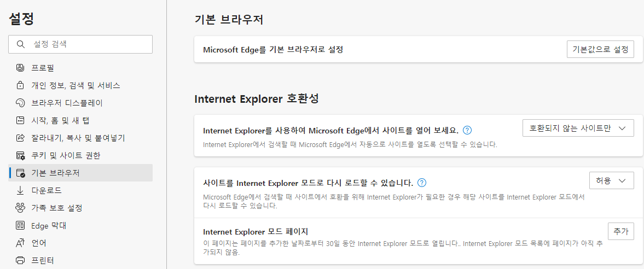Click the download arrow icon for 다운로드
The image size is (644, 269).
pos(20,191)
